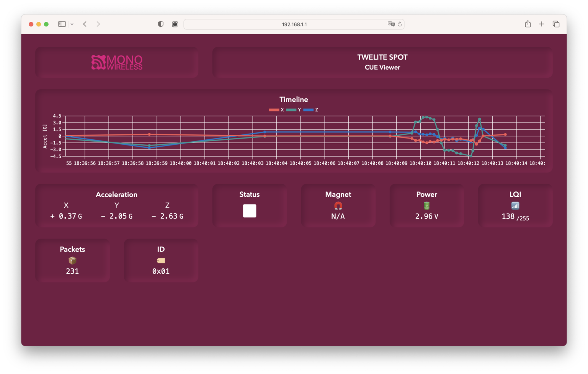Click the white square icon under Status
Viewport: 588px width, 374px height.
[249, 211]
